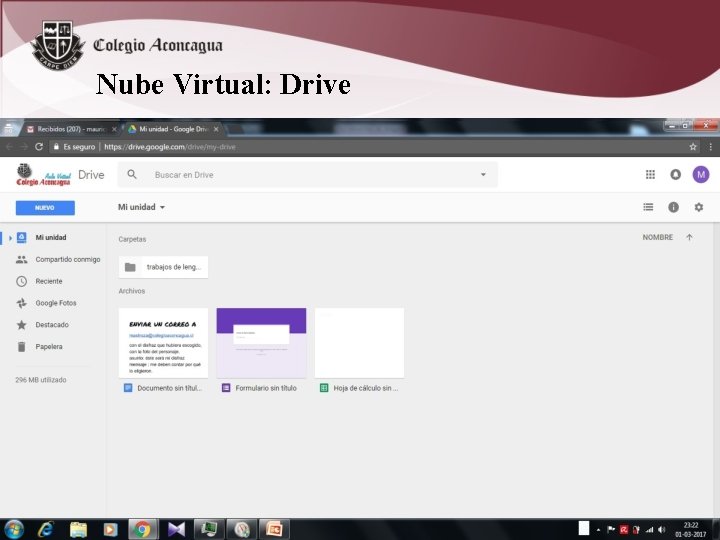This screenshot has height=540, width=720.
Task: Click the Papelera trash icon
Action: (21, 347)
